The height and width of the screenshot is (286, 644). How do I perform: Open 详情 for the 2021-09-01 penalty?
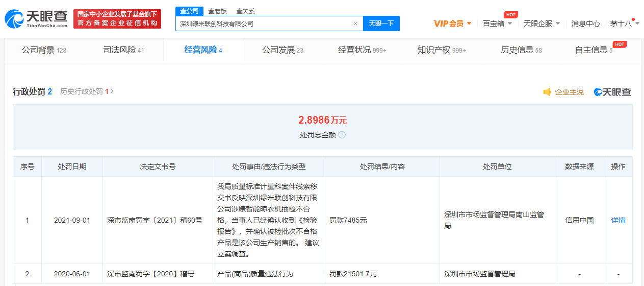[x=618, y=220]
